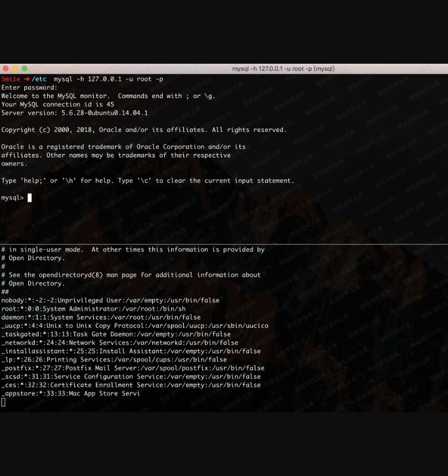This screenshot has width=448, height=476.
Task: Click the 'Server version' line
Action: (x=74, y=113)
